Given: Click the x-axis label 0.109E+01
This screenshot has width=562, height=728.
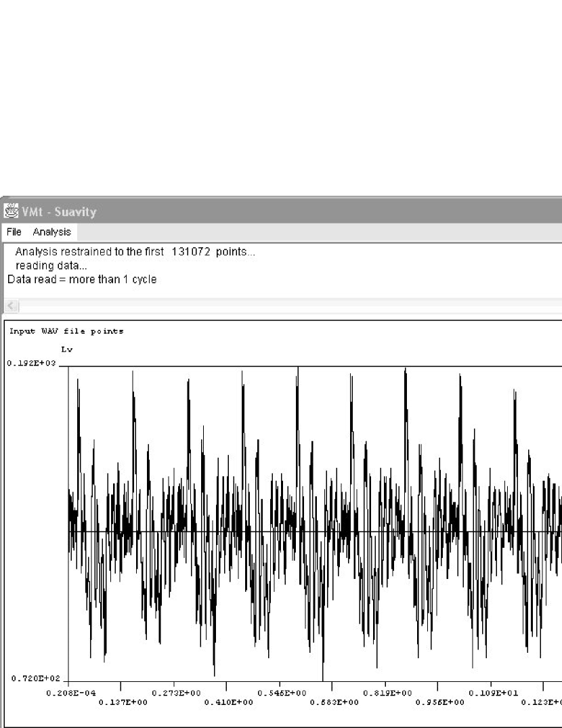Looking at the screenshot, I should click(494, 693).
